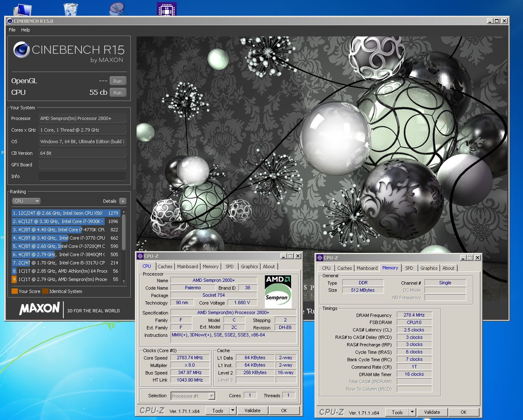523x420 pixels.
Task: Switch to Memory tab in left CPU-Z window
Action: [x=211, y=266]
